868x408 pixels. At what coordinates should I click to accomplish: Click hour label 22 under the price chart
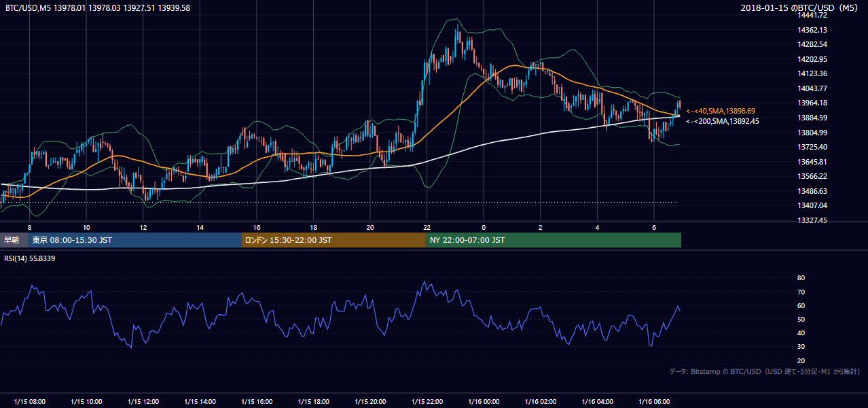[x=427, y=227]
